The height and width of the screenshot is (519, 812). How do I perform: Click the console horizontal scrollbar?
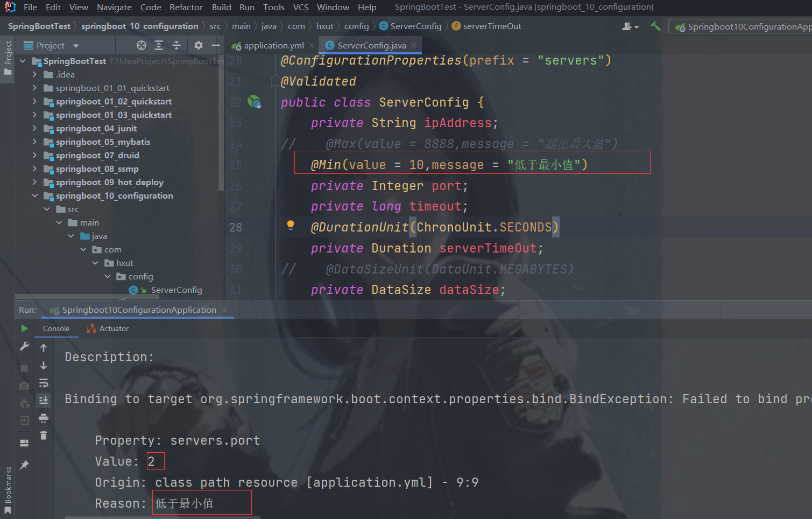click(163, 517)
